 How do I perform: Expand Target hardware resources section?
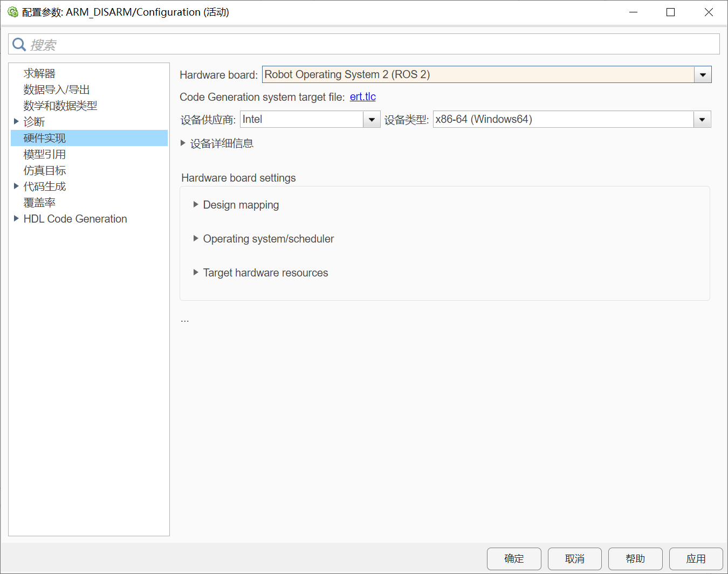point(196,272)
